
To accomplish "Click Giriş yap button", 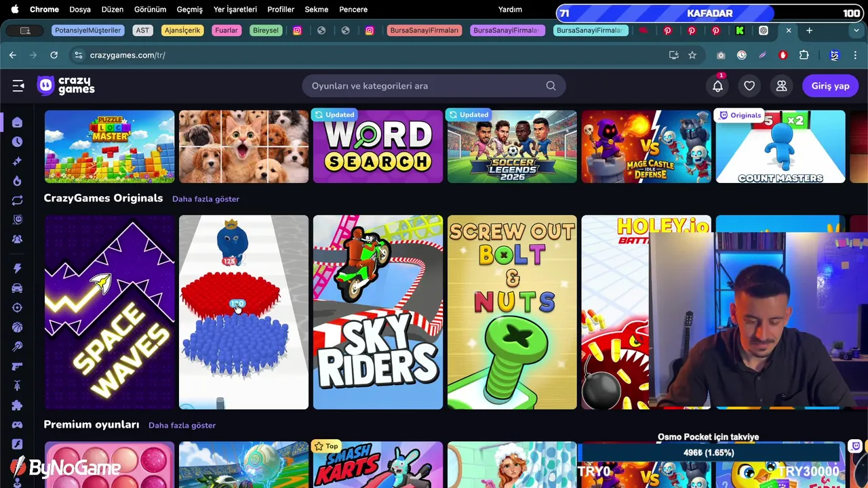I will [x=831, y=86].
